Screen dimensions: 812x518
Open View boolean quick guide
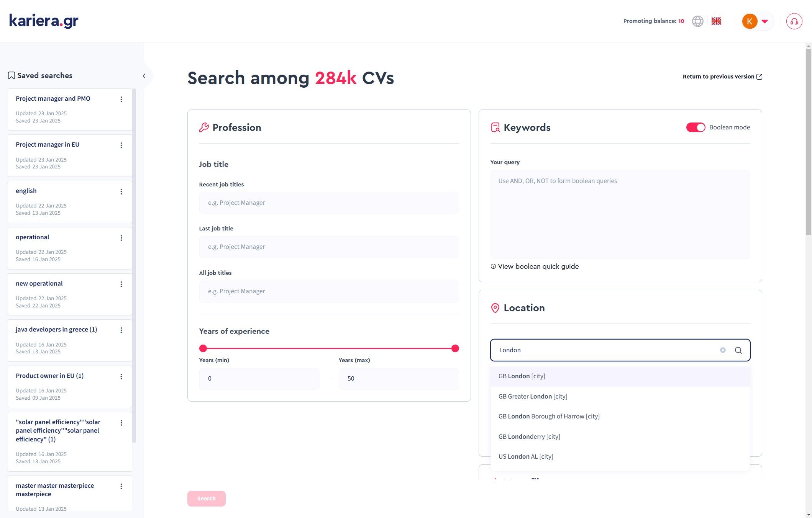538,266
